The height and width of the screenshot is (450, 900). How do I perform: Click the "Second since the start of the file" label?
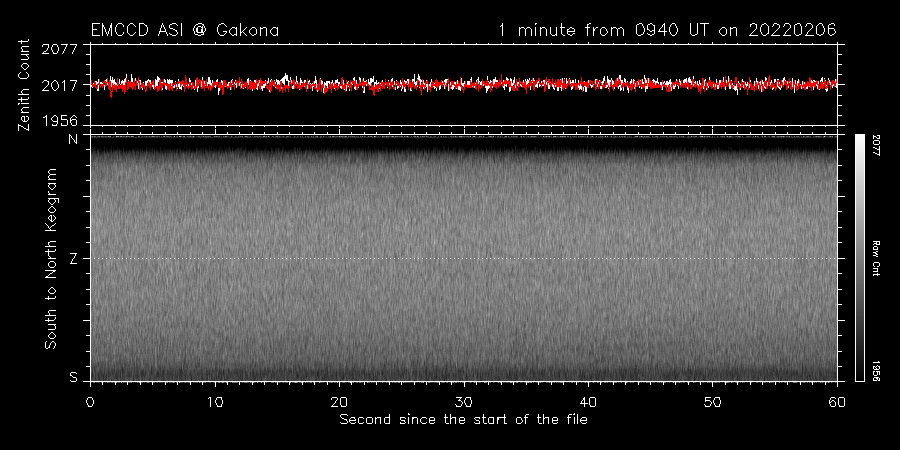[463, 419]
